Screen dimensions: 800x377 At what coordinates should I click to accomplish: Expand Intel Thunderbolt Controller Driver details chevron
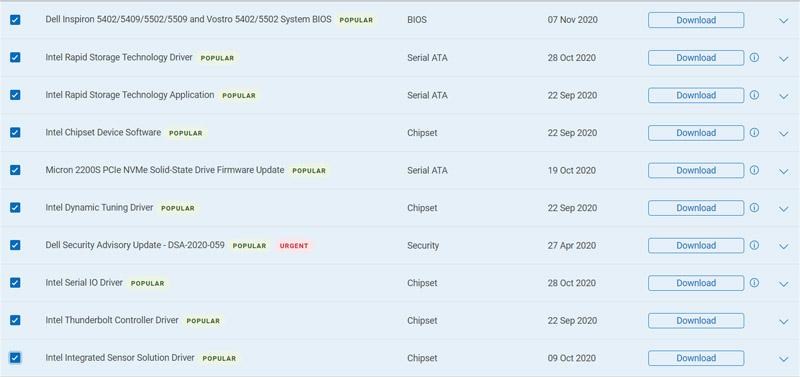tap(784, 321)
